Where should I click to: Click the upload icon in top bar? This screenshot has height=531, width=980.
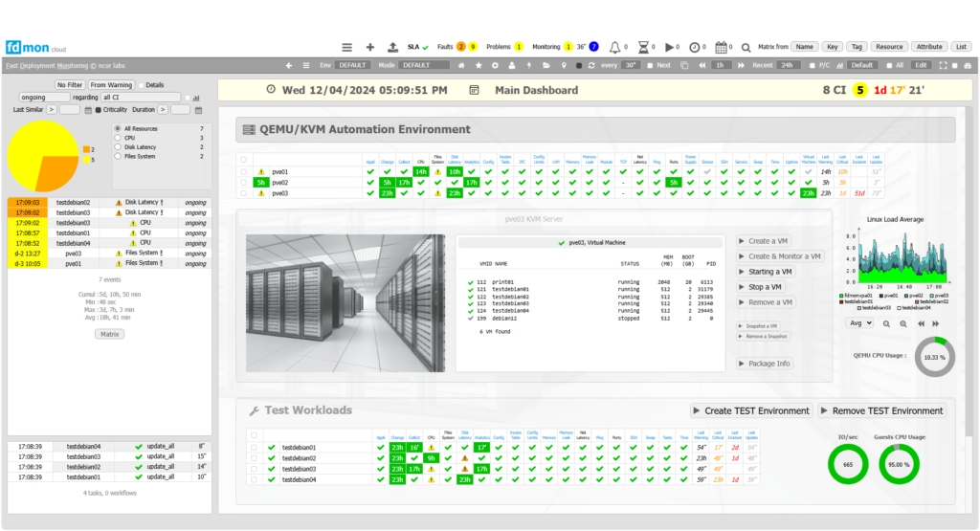(392, 47)
